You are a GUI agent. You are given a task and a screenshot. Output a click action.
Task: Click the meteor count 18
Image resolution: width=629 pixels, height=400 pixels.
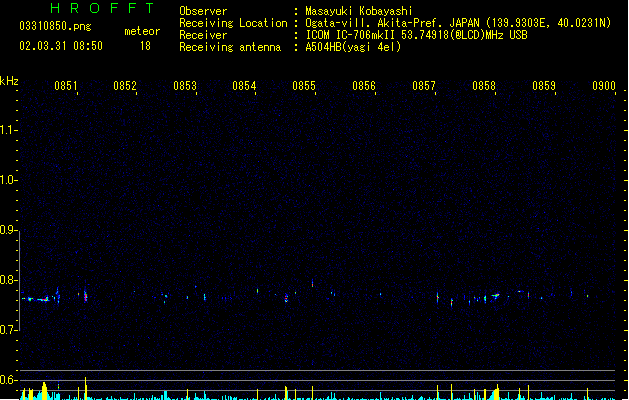click(x=145, y=46)
